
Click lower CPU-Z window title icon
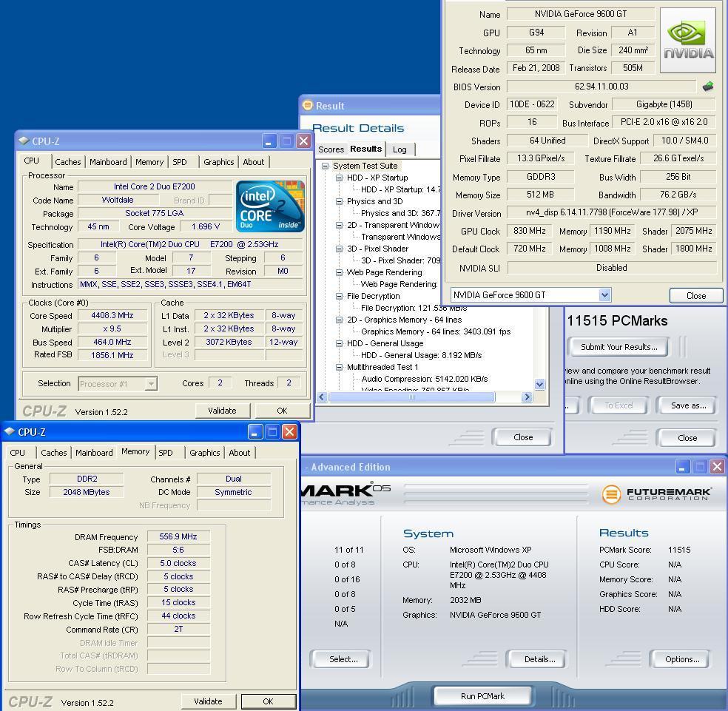[x=10, y=432]
